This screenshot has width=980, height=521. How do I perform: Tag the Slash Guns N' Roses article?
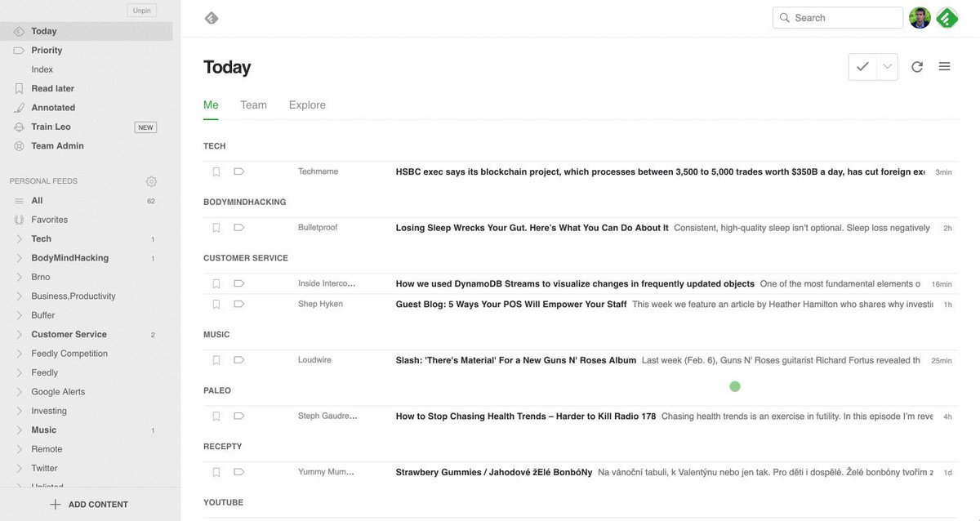(239, 360)
